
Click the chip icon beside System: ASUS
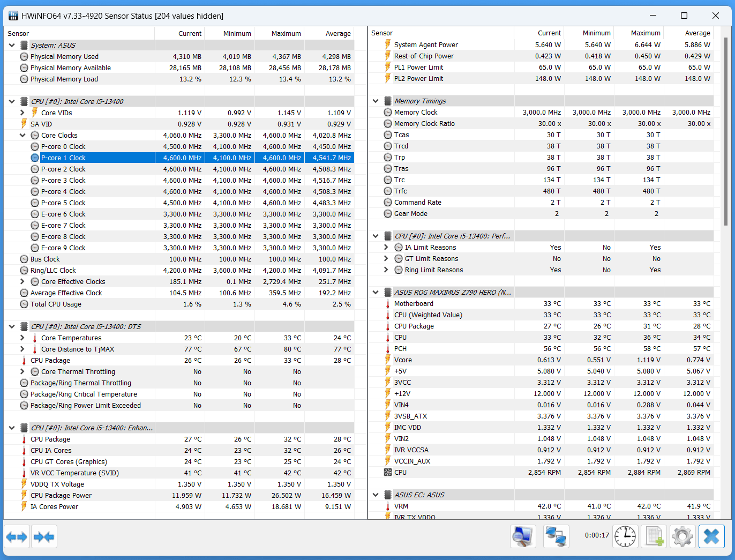[x=24, y=45]
